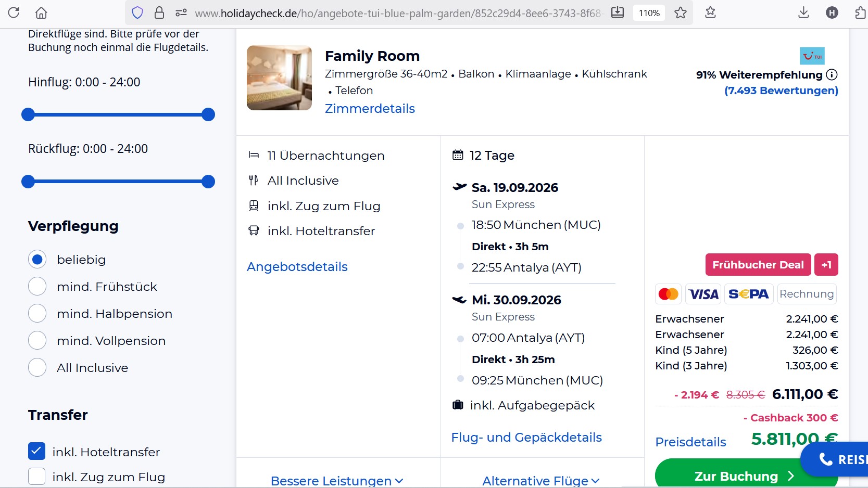This screenshot has height=488, width=868.
Task: Enable the 'inkl. Zug zum Flug' checkbox
Action: 37,477
